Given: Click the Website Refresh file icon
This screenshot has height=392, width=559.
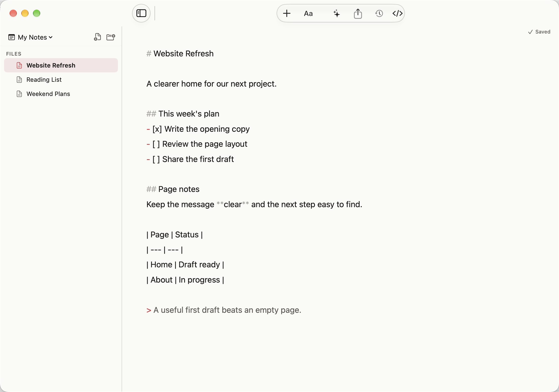Looking at the screenshot, I should tap(19, 65).
